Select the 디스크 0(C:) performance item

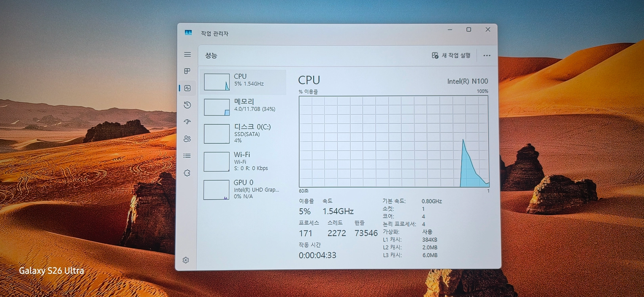243,133
